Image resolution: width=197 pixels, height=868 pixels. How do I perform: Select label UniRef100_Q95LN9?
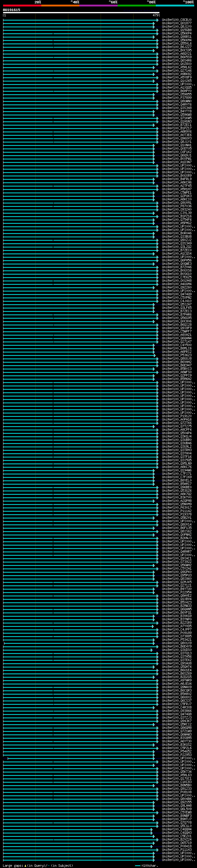pos(177,464)
